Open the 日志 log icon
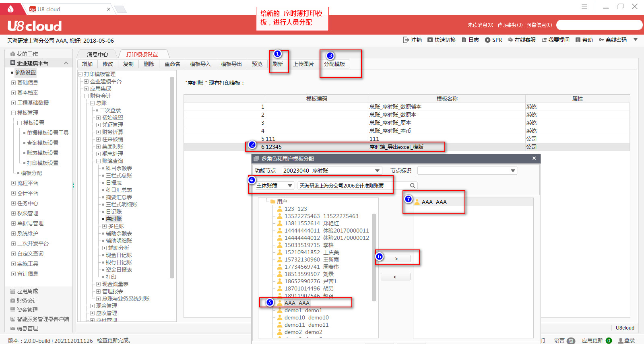Viewport: 644px width, 344px height. tap(464, 40)
